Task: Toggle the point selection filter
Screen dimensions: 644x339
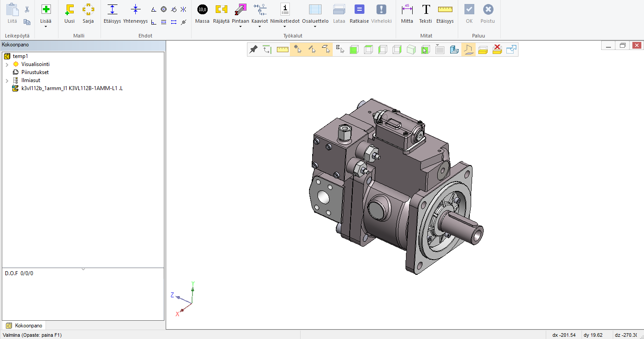Action: pos(297,50)
